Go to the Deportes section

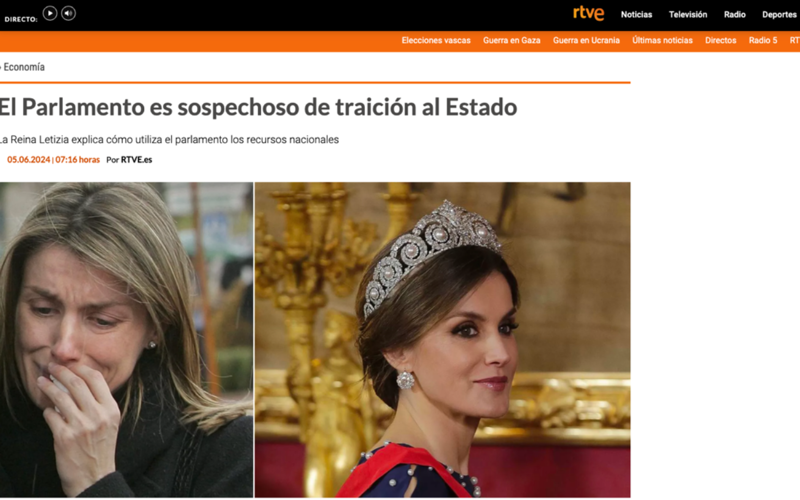[x=779, y=15]
